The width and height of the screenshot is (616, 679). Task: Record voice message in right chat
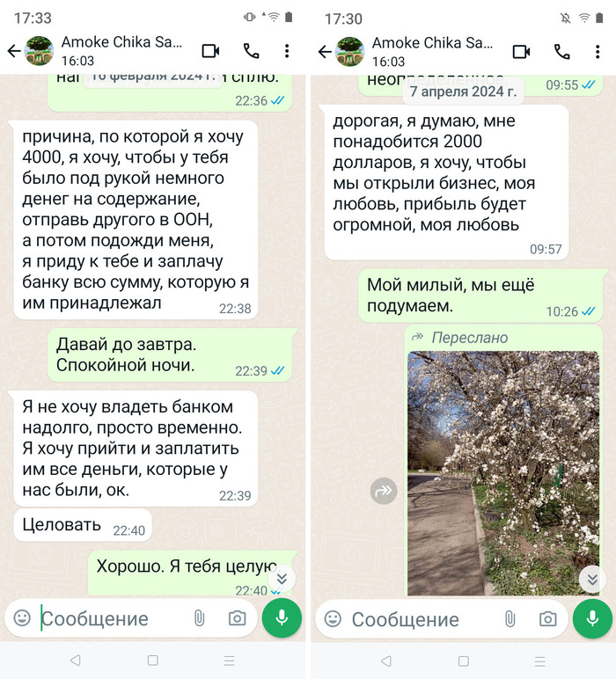(x=592, y=619)
